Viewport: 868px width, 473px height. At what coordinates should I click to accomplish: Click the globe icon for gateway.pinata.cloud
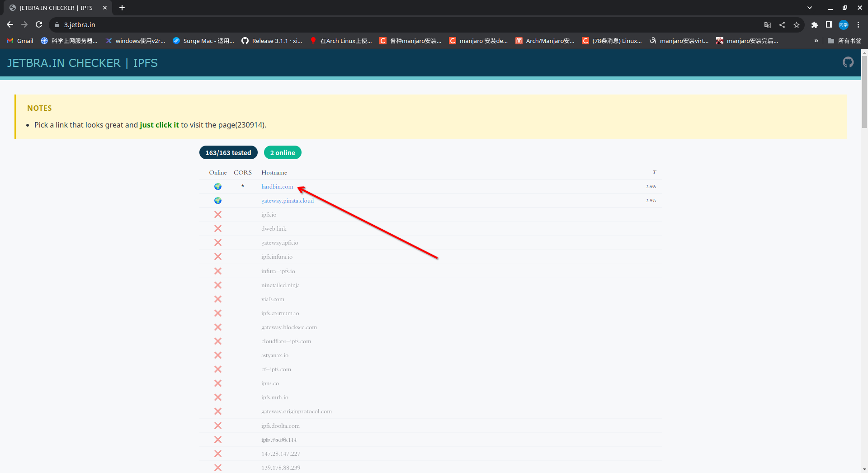tap(218, 200)
